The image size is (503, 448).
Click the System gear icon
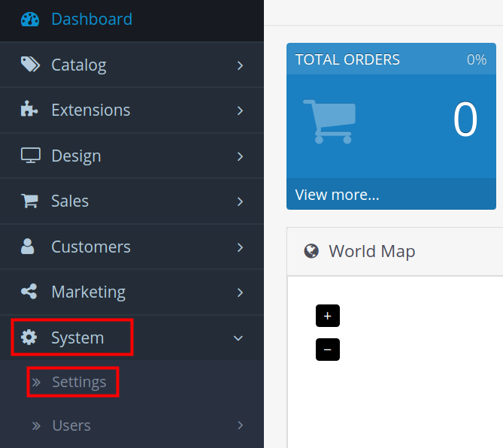pyautogui.click(x=29, y=338)
